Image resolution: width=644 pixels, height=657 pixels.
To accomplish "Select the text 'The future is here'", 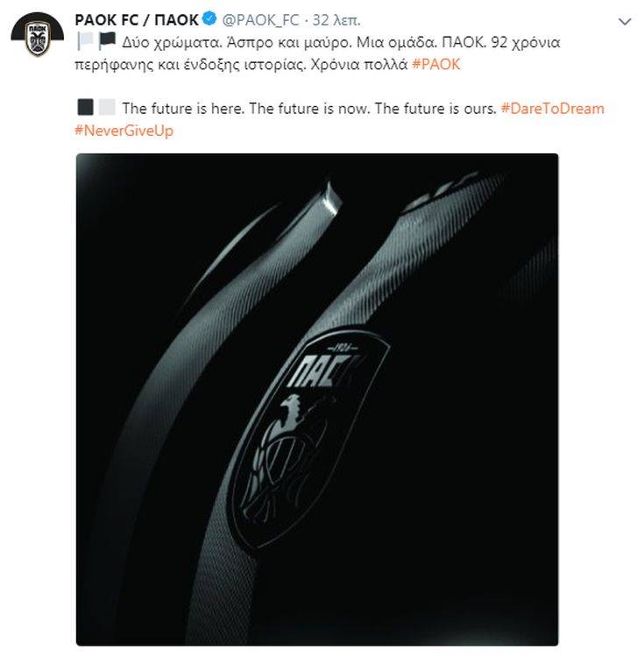I will point(183,109).
